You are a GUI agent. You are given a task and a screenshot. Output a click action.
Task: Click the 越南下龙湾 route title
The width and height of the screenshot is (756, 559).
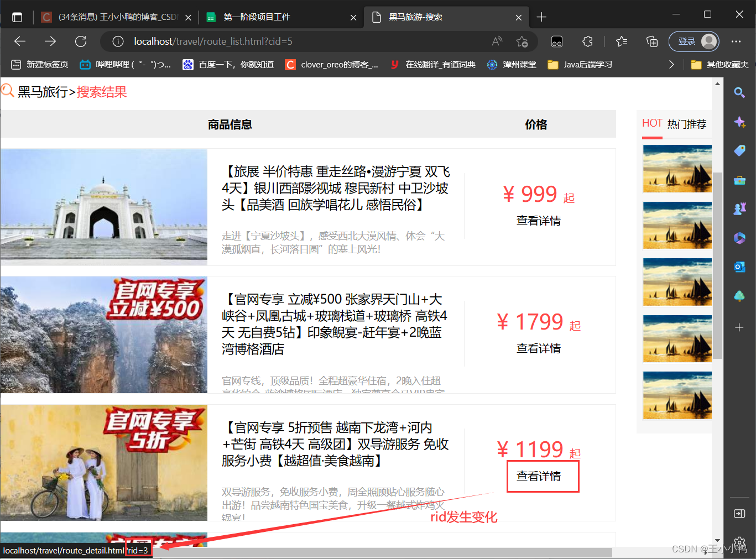(x=335, y=444)
